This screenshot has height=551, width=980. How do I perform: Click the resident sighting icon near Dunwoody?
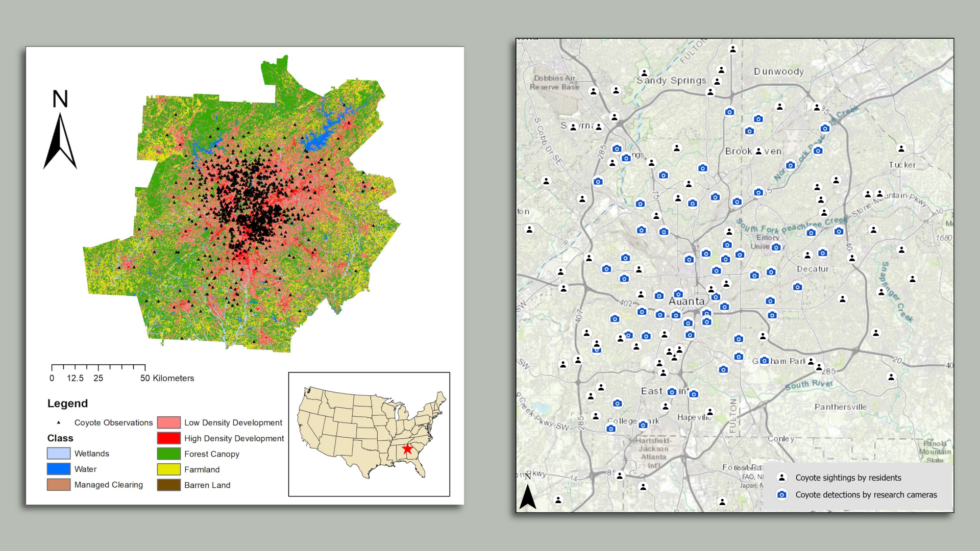(780, 107)
